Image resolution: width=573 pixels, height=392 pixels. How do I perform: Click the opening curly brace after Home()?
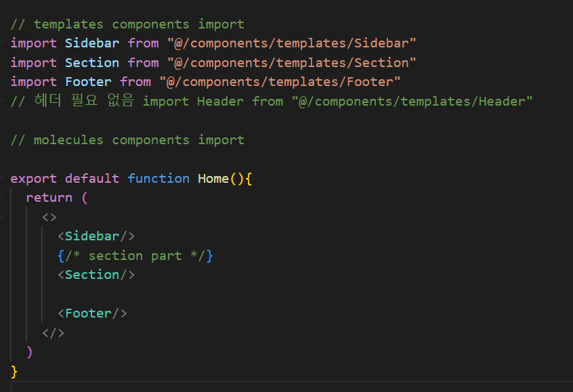[249, 179]
